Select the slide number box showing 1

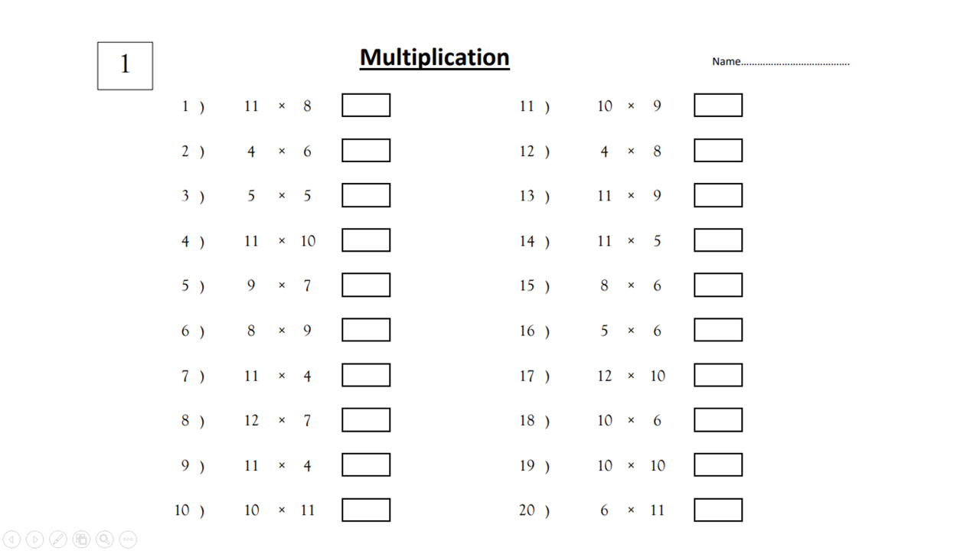(125, 65)
